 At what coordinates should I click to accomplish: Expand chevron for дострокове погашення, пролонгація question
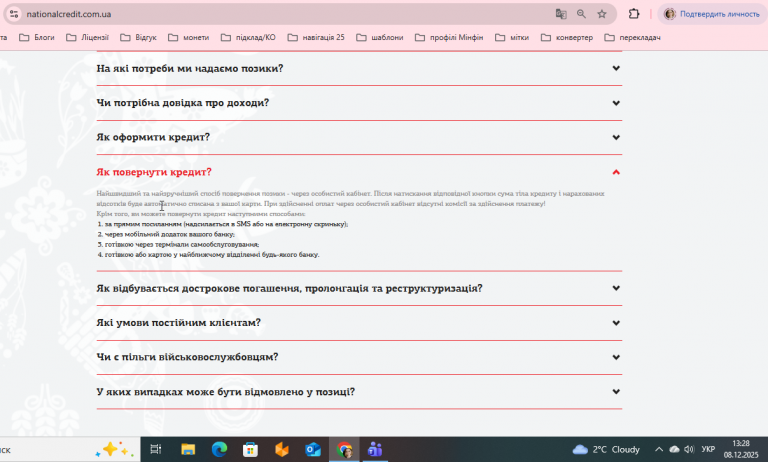click(x=616, y=288)
